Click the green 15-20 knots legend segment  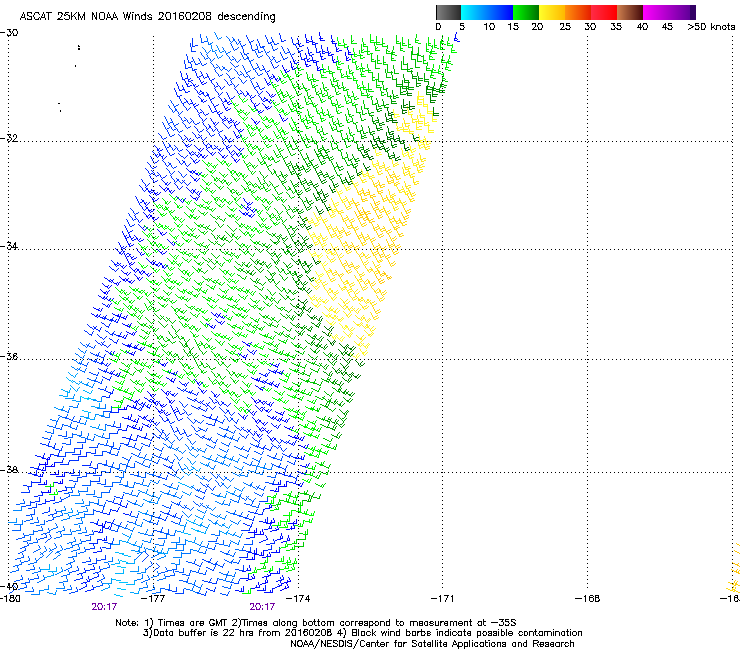(x=526, y=12)
